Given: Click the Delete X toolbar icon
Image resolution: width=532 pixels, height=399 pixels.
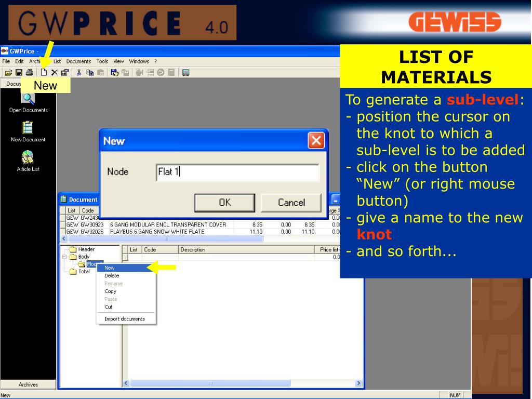Looking at the screenshot, I should point(54,72).
